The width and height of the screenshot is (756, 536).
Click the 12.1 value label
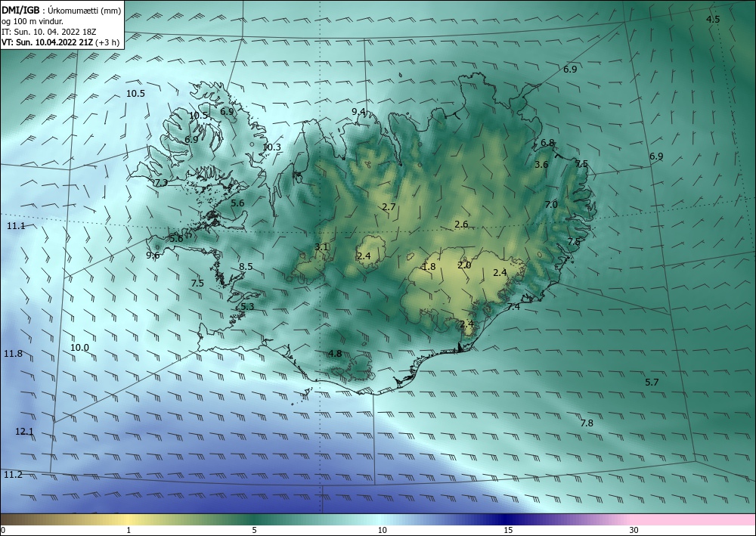(x=24, y=432)
